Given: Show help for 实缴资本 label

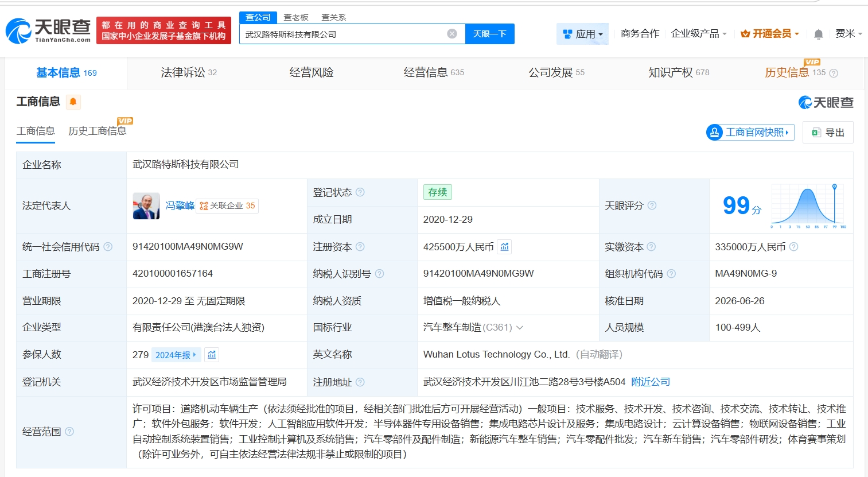Looking at the screenshot, I should point(651,247).
